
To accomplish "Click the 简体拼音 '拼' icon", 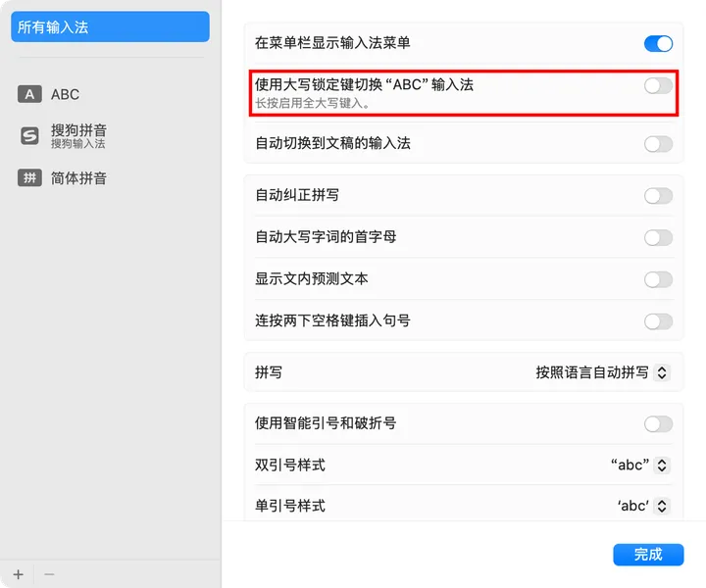I will tap(29, 178).
